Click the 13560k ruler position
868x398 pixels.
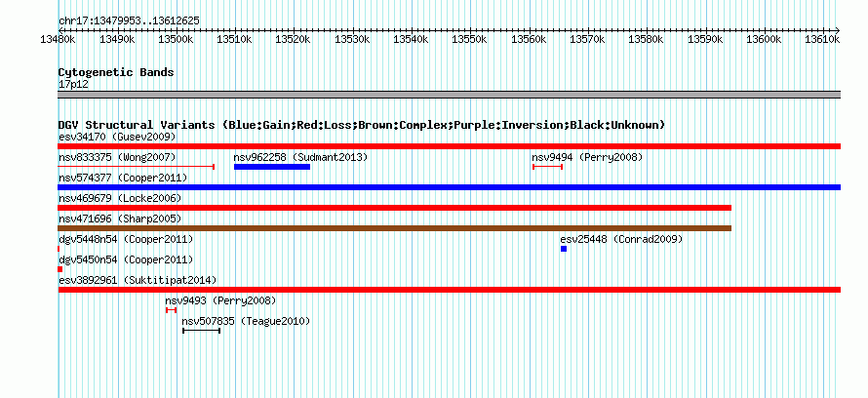tap(529, 39)
